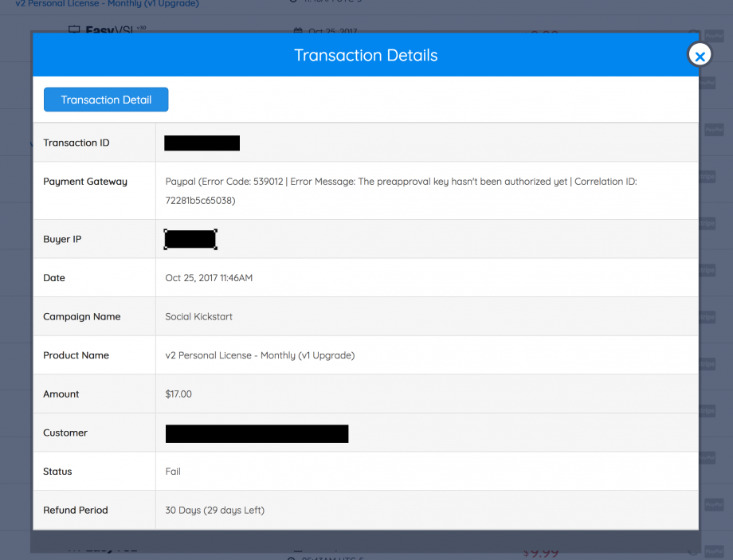Select the redacted Buyer IP box
The width and height of the screenshot is (733, 560).
tap(190, 239)
